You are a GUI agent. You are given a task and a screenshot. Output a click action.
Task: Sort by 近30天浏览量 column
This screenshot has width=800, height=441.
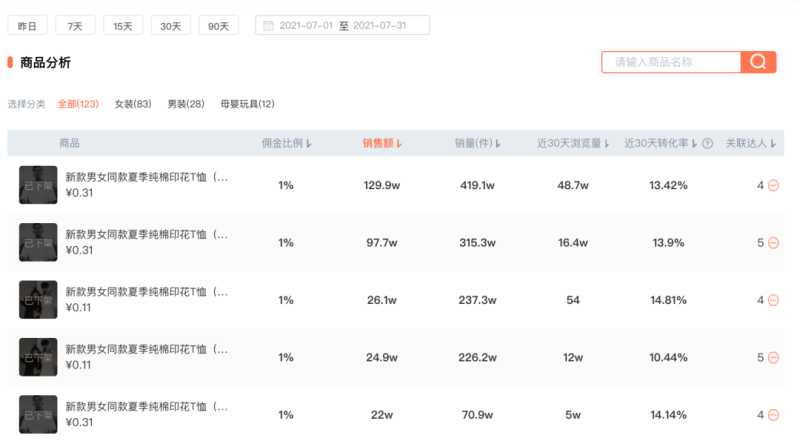pos(573,143)
